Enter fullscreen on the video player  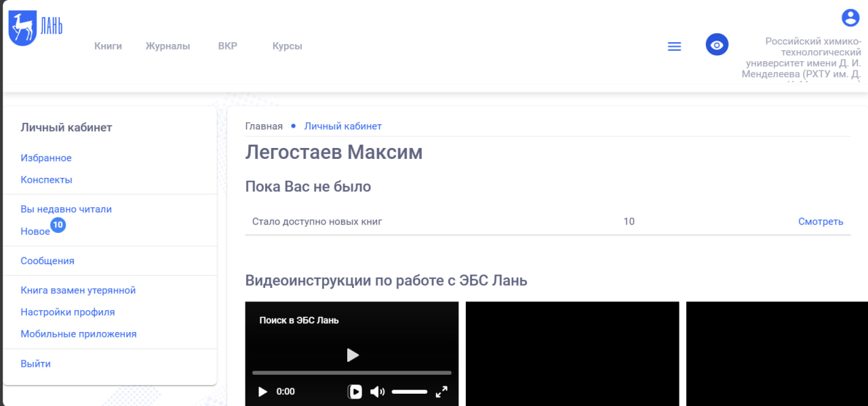[441, 392]
